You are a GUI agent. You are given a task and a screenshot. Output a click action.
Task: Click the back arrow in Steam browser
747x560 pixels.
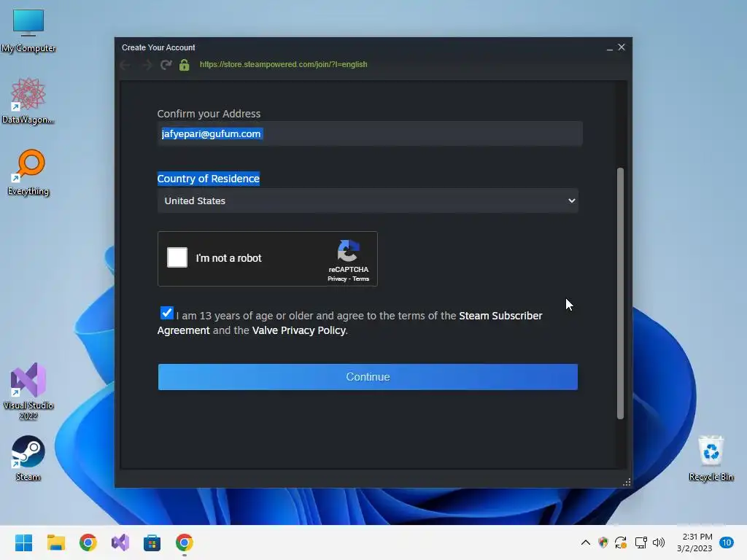(125, 65)
